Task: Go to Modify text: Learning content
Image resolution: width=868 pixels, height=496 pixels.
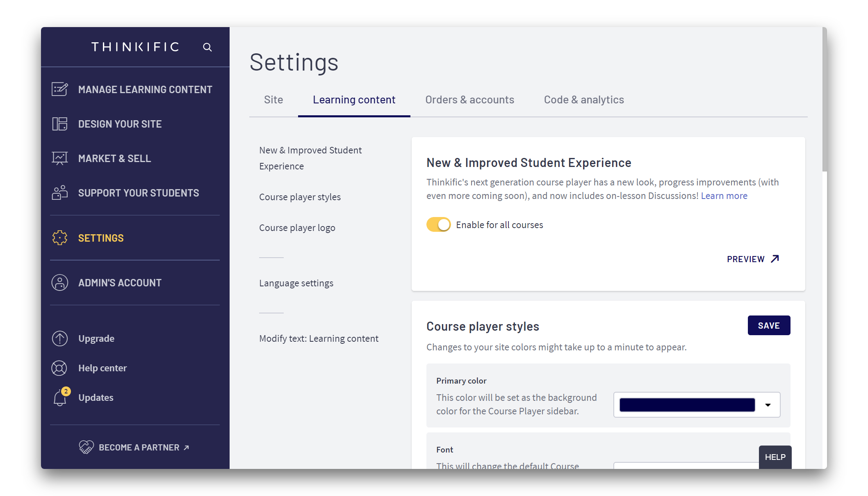Action: (319, 338)
